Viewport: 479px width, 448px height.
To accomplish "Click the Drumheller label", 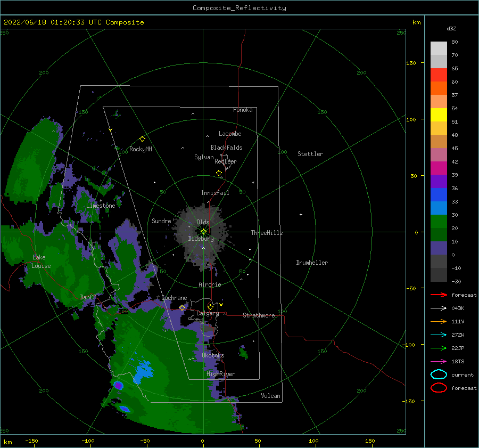I will pos(312,263).
